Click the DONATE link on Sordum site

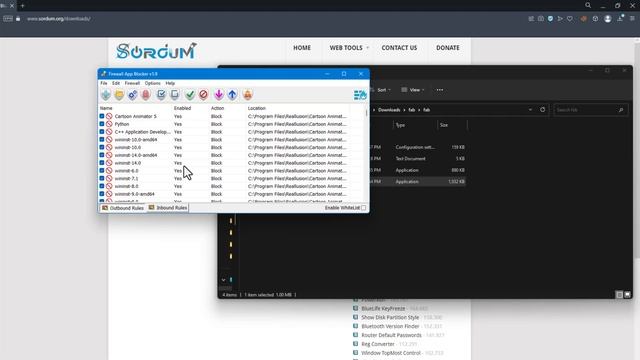coord(448,48)
